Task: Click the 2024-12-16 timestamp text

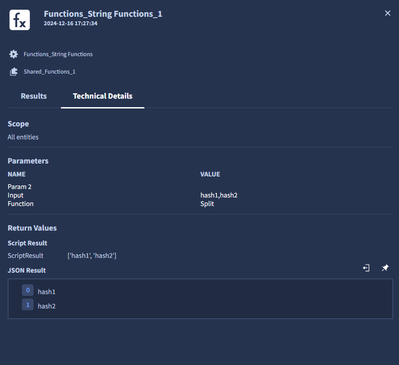Action: [71, 23]
